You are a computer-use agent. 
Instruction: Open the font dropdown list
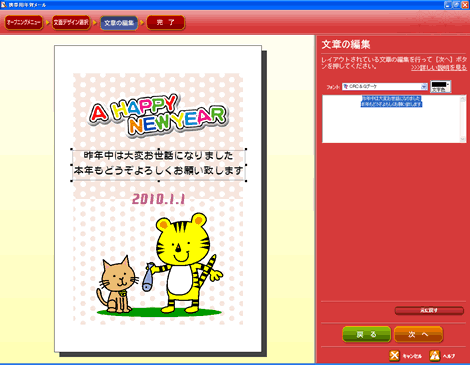pyautogui.click(x=424, y=87)
